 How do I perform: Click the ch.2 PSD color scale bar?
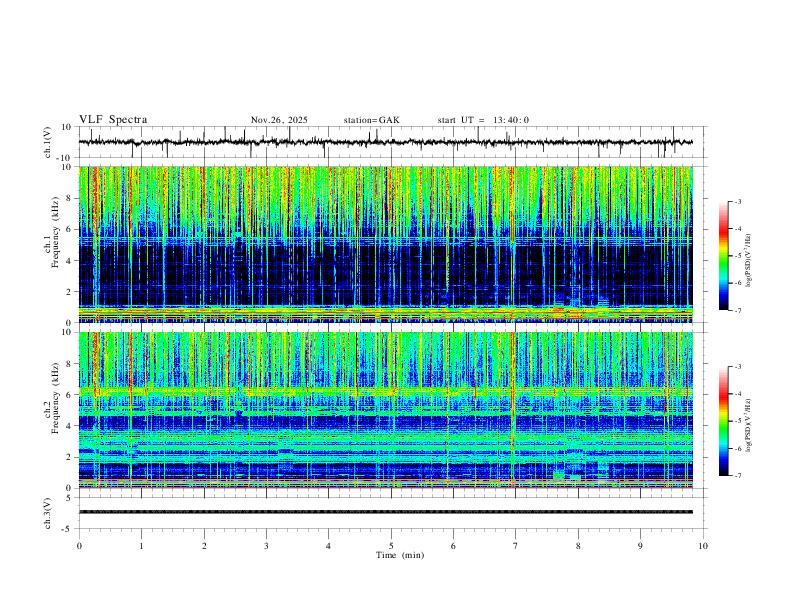pyautogui.click(x=724, y=421)
